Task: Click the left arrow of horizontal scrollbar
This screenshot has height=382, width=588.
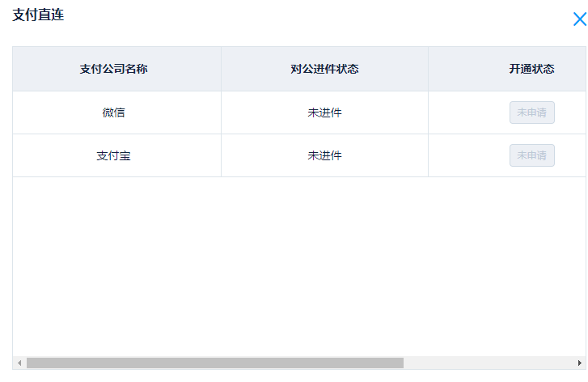Action: tap(19, 363)
